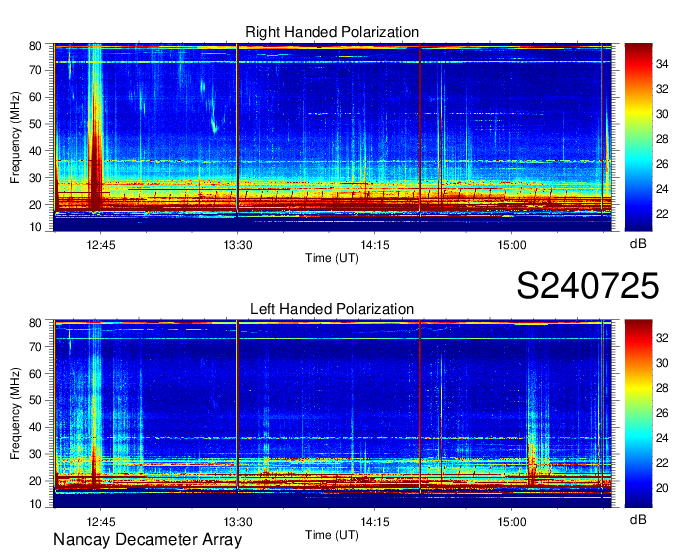Click the 20 dB value on Left Handed color scale
The width and height of the screenshot is (680, 552).
click(662, 488)
